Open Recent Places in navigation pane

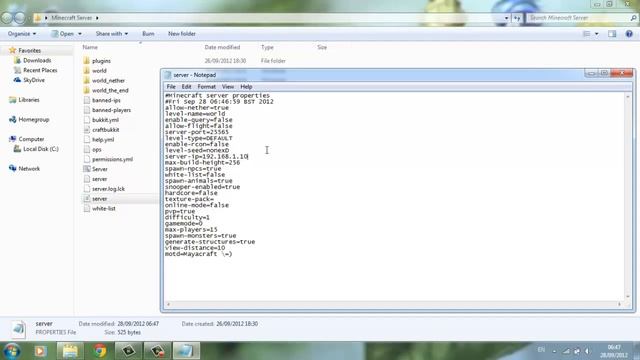pos(40,70)
